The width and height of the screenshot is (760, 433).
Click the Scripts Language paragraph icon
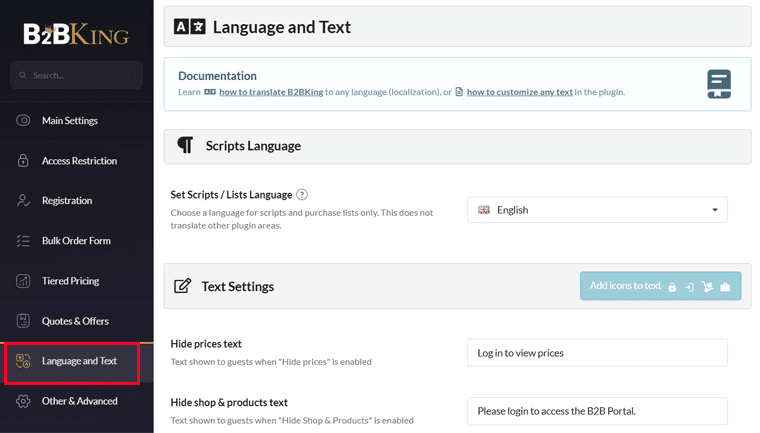[x=185, y=145]
